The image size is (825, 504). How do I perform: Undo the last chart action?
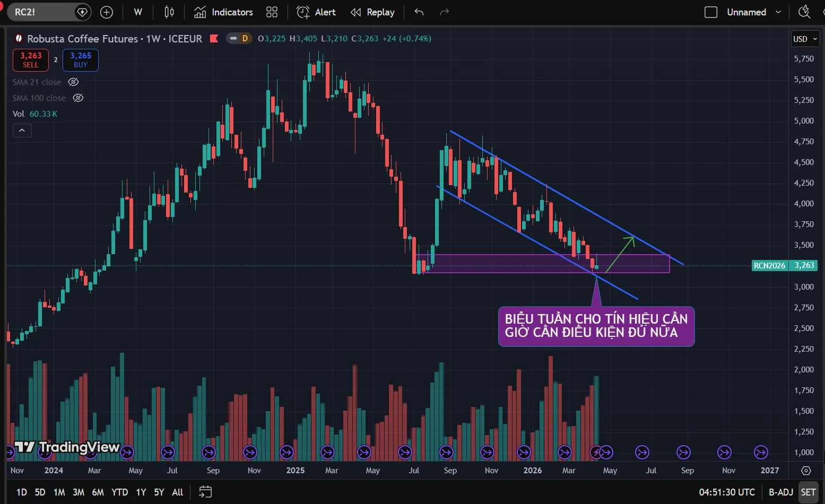[x=419, y=12]
